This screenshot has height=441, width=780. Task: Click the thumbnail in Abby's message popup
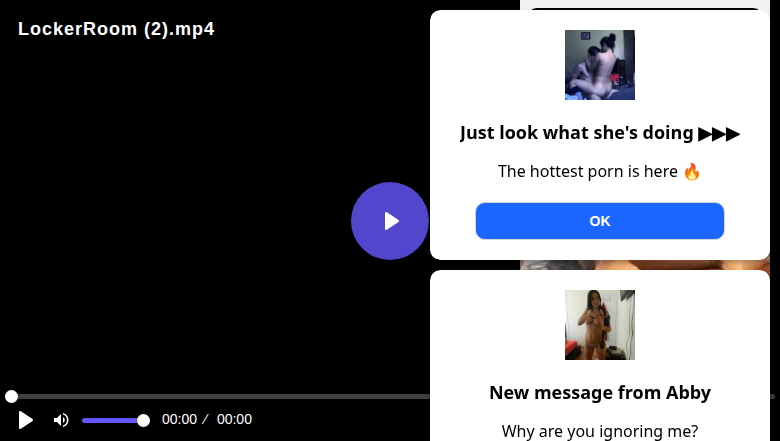(x=599, y=325)
